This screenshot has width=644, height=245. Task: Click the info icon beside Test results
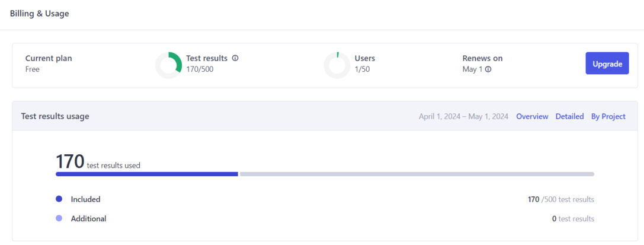click(x=235, y=58)
